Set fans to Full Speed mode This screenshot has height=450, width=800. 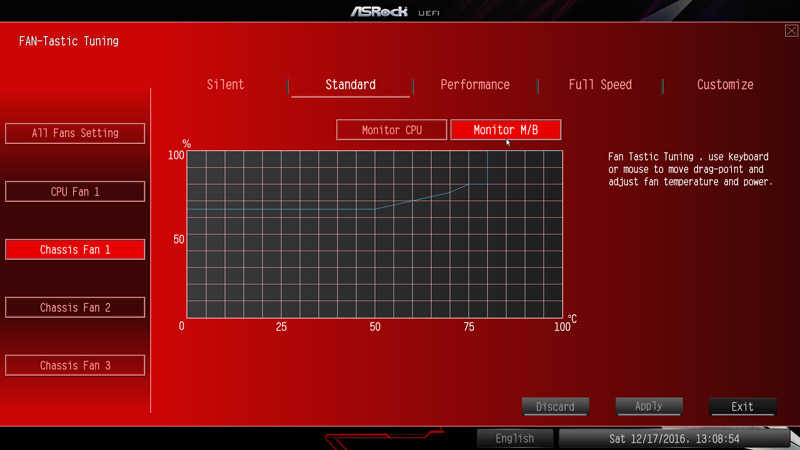(600, 85)
